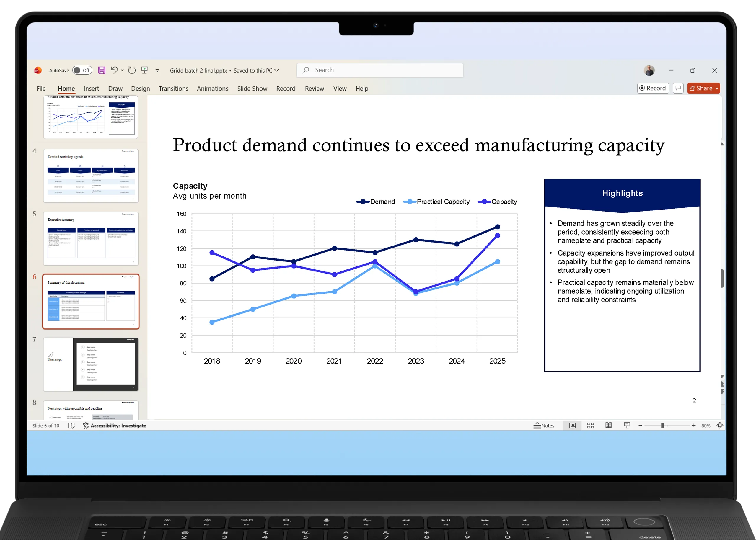Click the Redo arrow icon
The image size is (756, 540).
pos(132,70)
